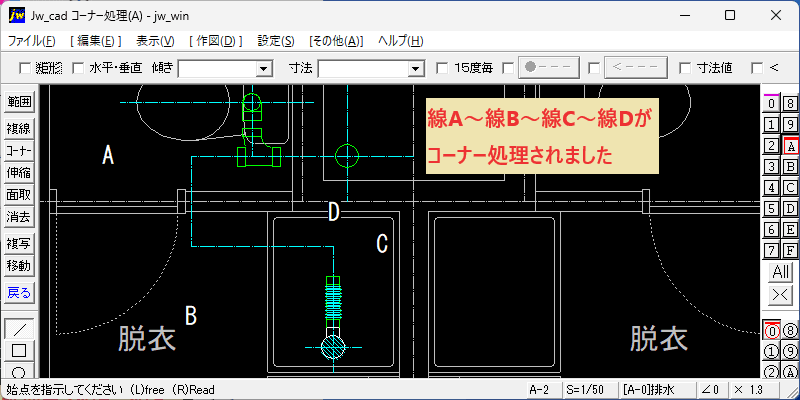Toggle checkbox beside the <--- button
The image size is (800, 400).
coord(593,68)
